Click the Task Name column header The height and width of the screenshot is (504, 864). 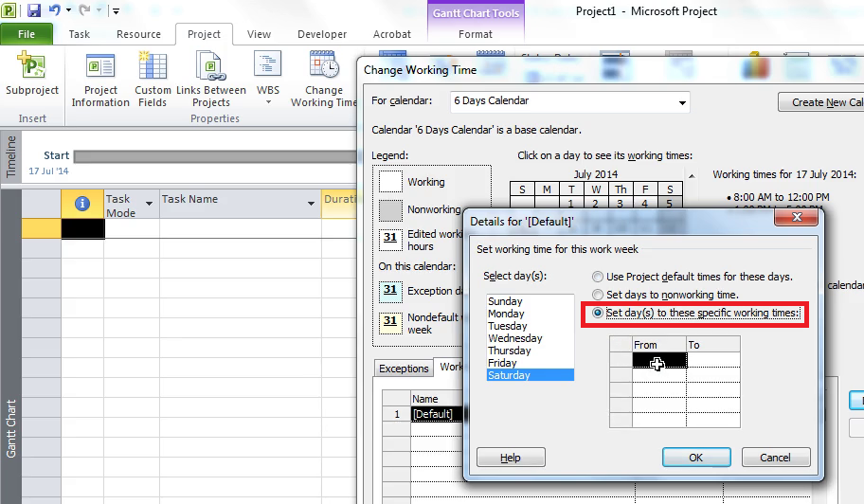241,204
